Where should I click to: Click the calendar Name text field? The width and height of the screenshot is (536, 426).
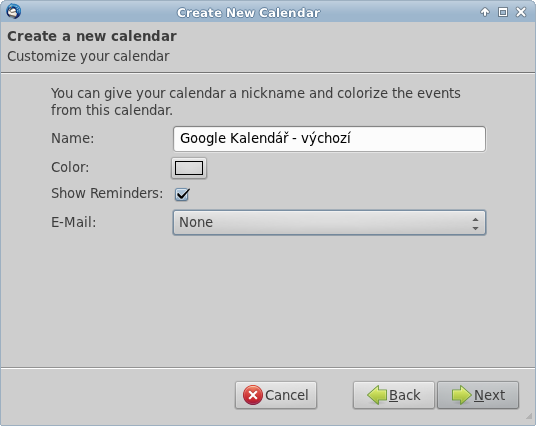pos(329,139)
